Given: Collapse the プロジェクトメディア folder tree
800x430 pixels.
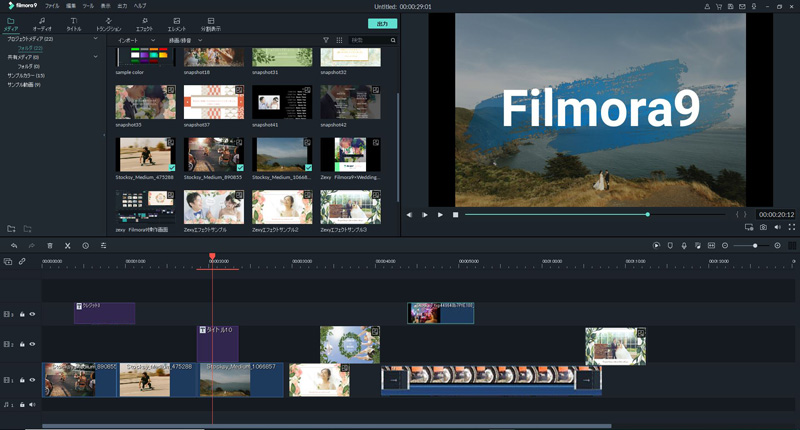Looking at the screenshot, I should pos(96,39).
